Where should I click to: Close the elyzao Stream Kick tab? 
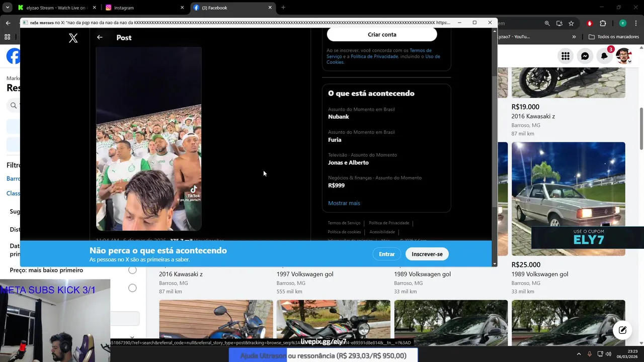94,8
